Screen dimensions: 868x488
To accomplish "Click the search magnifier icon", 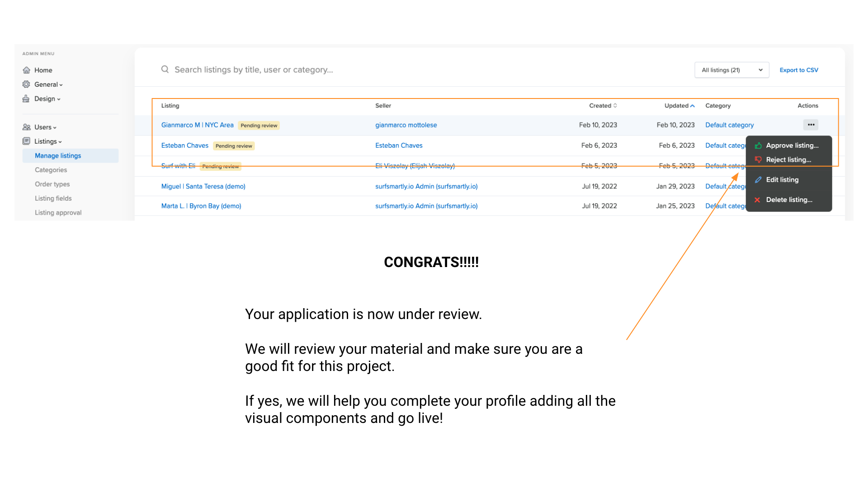I will coord(165,69).
